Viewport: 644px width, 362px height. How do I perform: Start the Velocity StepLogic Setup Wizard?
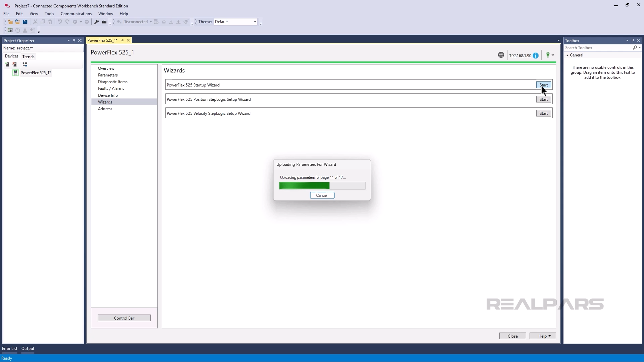[x=543, y=113]
